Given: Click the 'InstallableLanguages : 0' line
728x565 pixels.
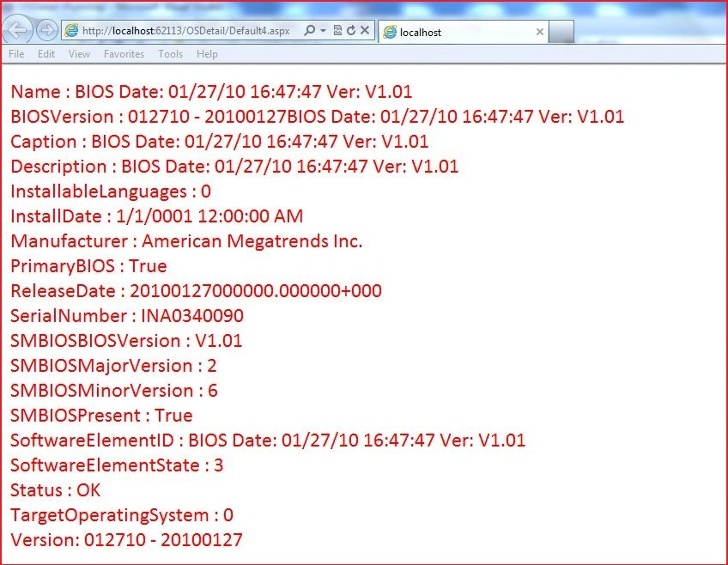Looking at the screenshot, I should tap(111, 191).
